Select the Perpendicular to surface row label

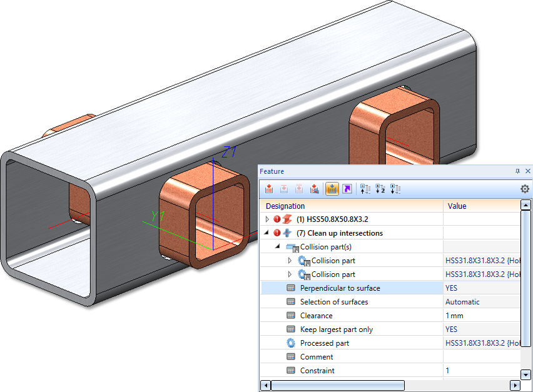pos(340,288)
